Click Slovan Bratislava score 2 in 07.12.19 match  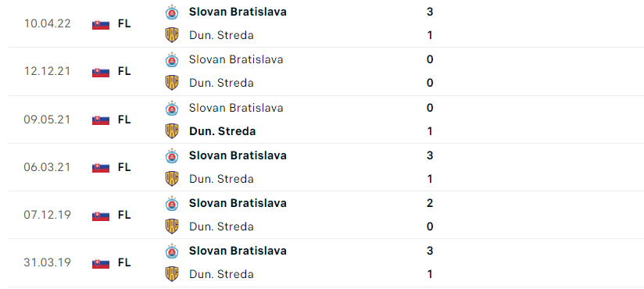430,203
